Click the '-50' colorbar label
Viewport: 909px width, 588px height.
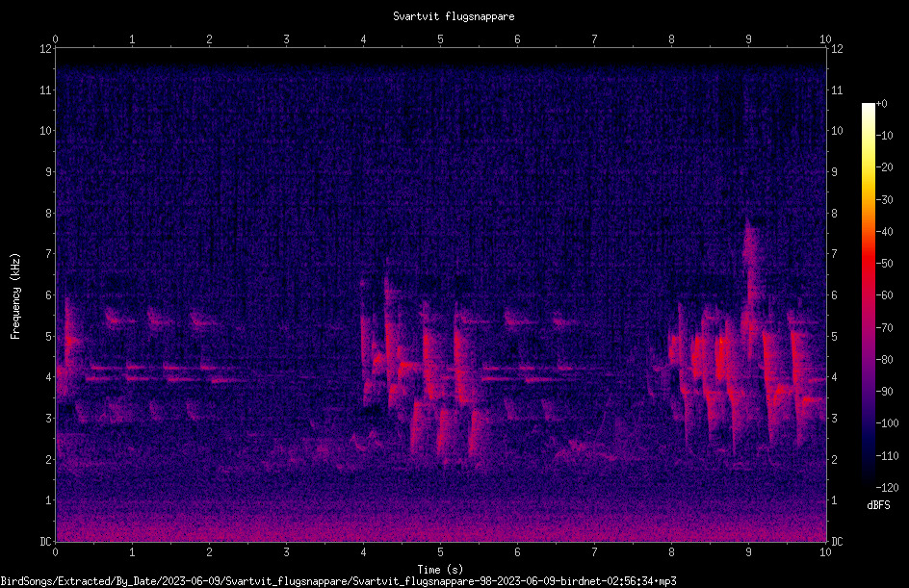884,264
